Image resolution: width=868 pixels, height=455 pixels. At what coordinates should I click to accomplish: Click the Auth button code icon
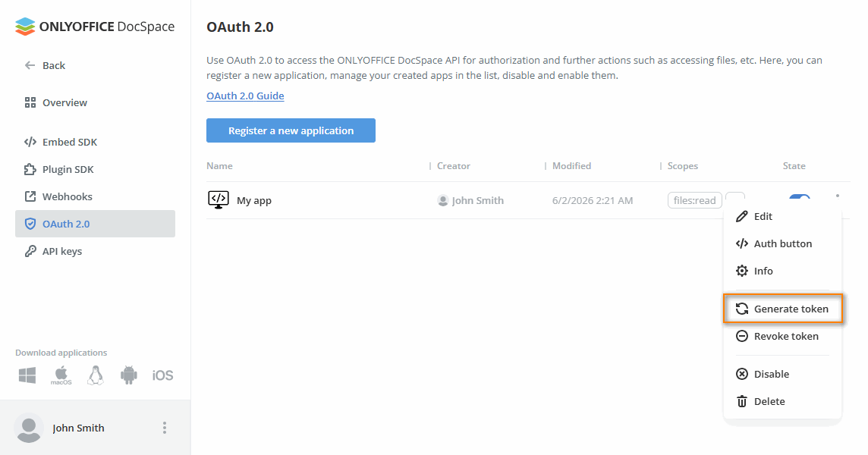(742, 243)
